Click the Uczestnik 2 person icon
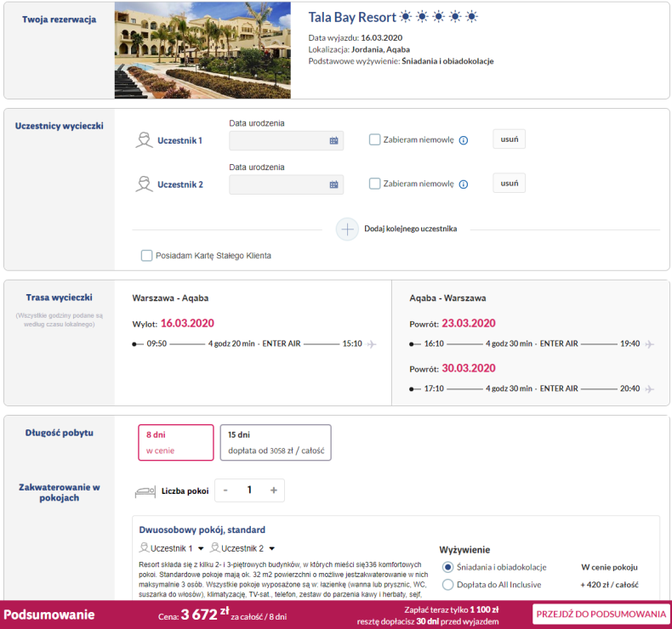This screenshot has height=629, width=672. coord(144,184)
